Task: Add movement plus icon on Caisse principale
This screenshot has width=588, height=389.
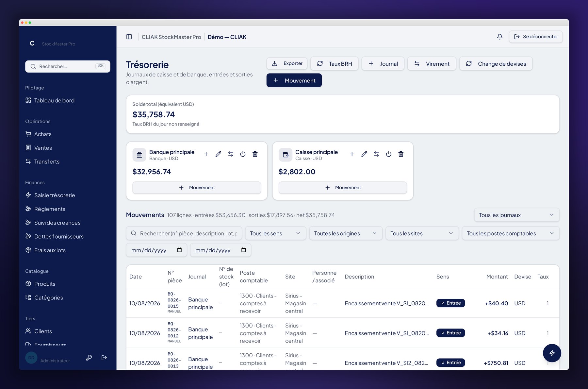Action: (352, 154)
